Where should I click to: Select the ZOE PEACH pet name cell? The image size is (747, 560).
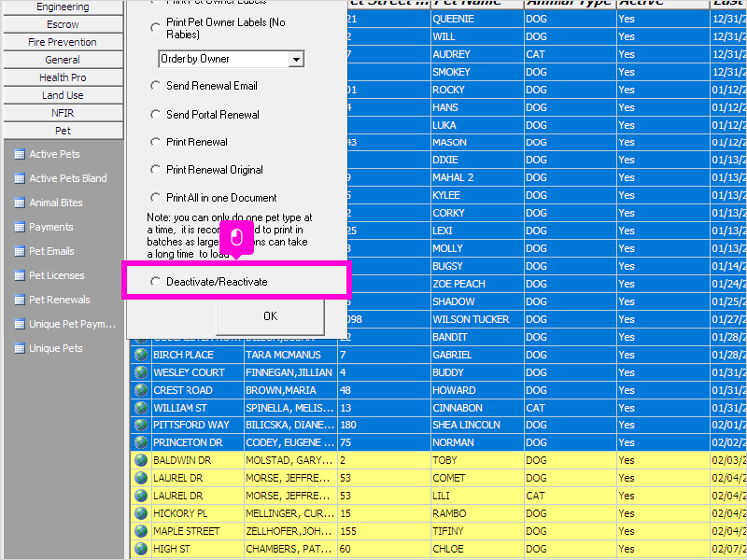[477, 284]
